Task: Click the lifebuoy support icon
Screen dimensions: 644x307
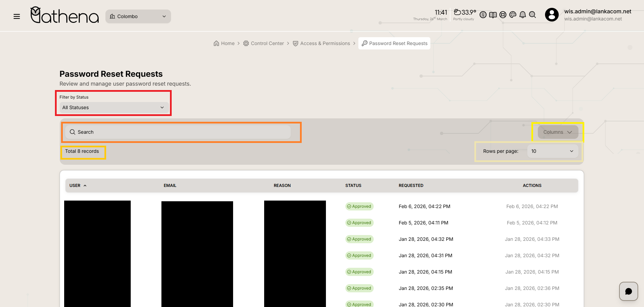Action: click(503, 15)
